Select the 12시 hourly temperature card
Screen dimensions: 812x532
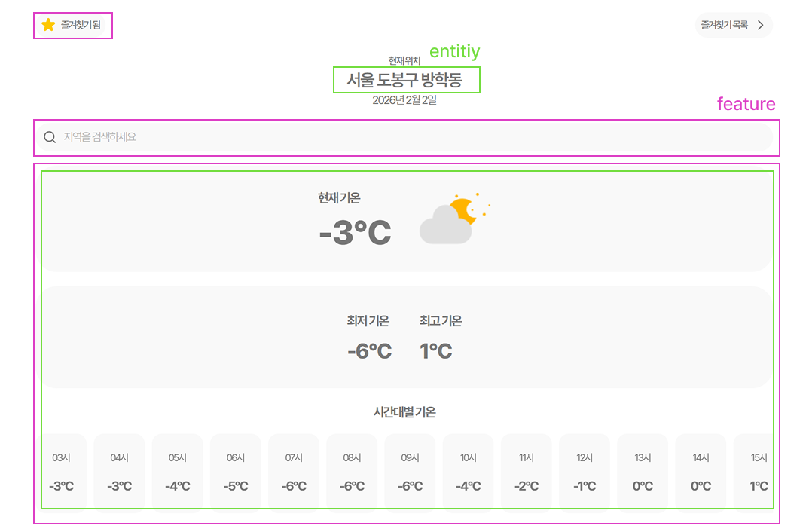point(585,469)
